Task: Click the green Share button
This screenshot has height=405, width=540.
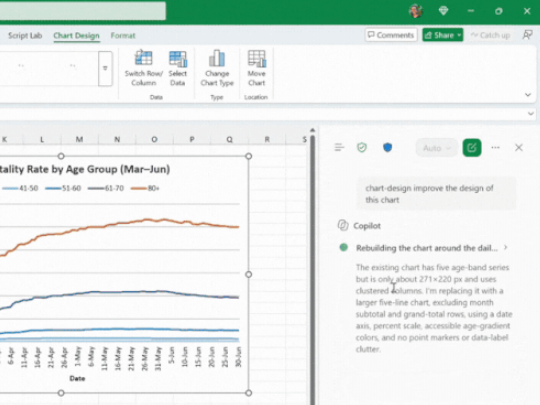Action: pos(443,35)
